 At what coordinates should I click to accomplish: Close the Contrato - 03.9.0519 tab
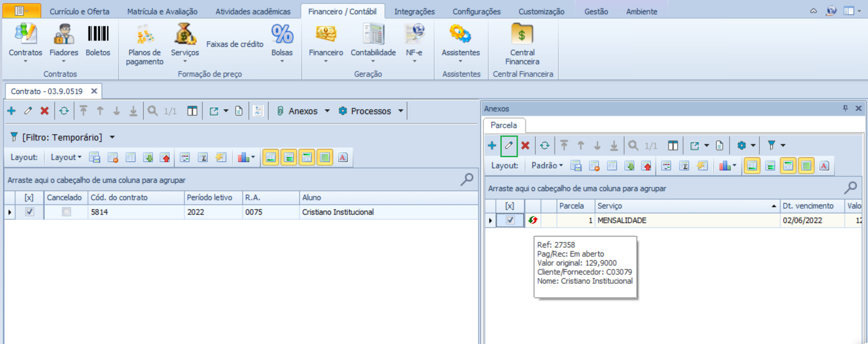pos(94,91)
